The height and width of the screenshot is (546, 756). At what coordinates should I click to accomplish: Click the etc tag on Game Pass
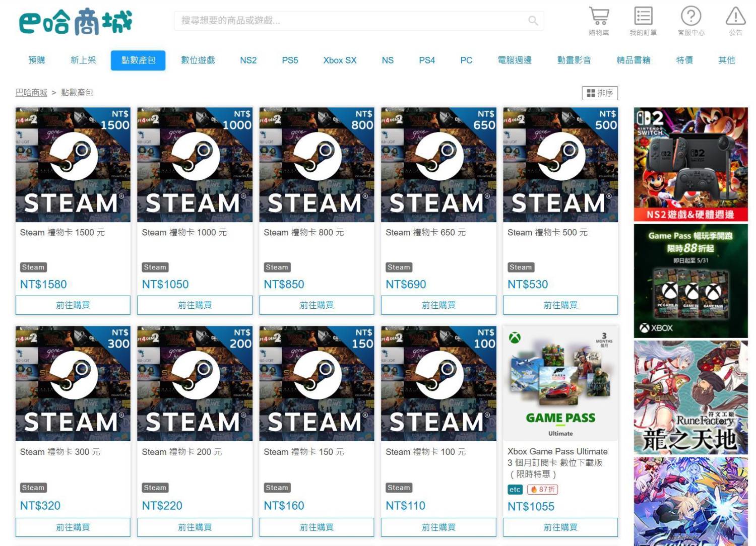click(x=515, y=490)
